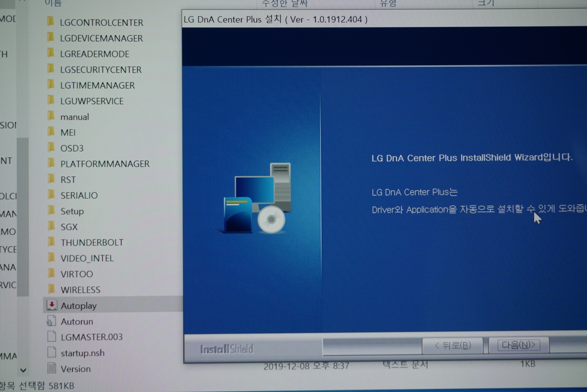
Task: Select the LGSECURITYCENTER folder name
Action: coord(101,70)
